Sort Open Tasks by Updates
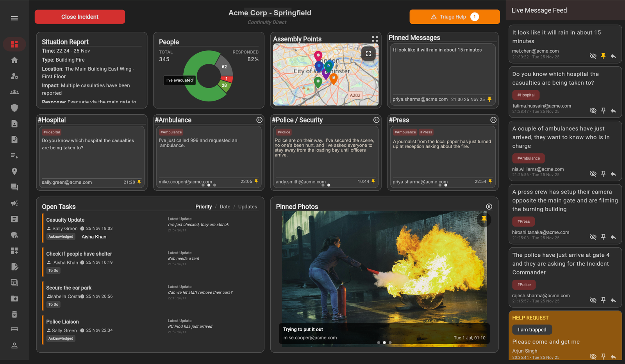This screenshot has height=364, width=625. (x=248, y=206)
